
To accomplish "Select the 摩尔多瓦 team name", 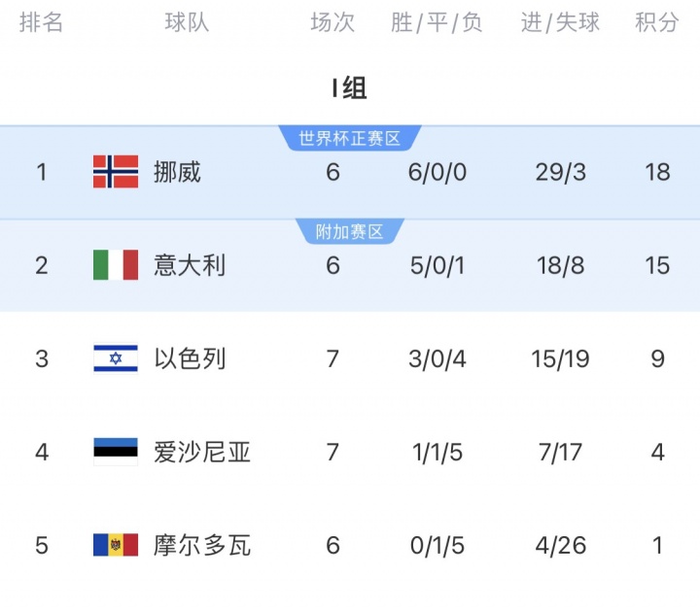I will point(202,545).
